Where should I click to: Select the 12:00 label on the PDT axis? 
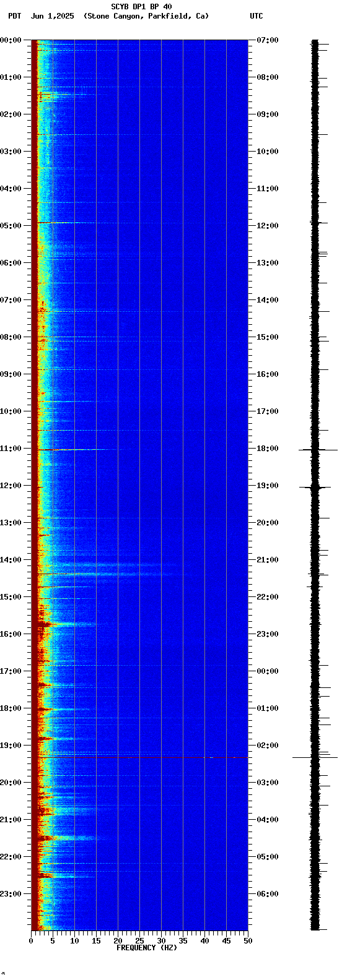(x=10, y=486)
